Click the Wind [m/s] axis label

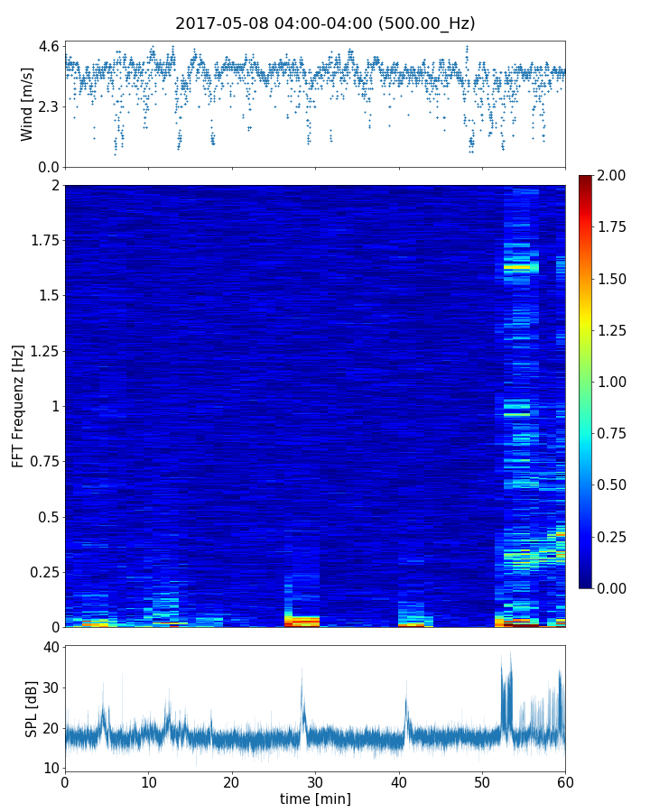pyautogui.click(x=27, y=104)
